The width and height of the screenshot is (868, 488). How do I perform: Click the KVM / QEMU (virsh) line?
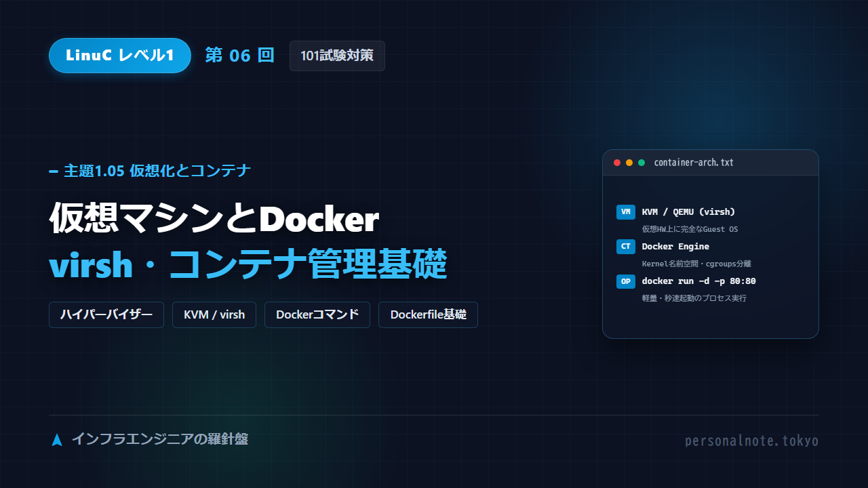tap(688, 212)
